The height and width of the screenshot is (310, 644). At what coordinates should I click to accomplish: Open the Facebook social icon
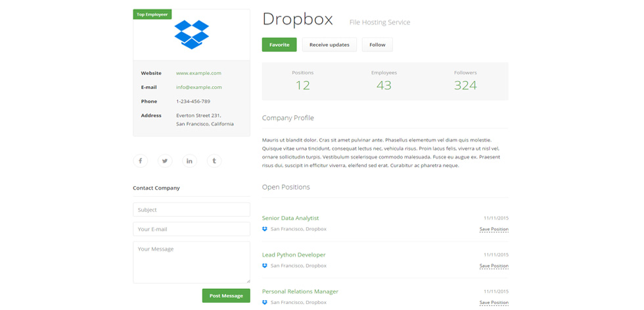click(x=140, y=161)
